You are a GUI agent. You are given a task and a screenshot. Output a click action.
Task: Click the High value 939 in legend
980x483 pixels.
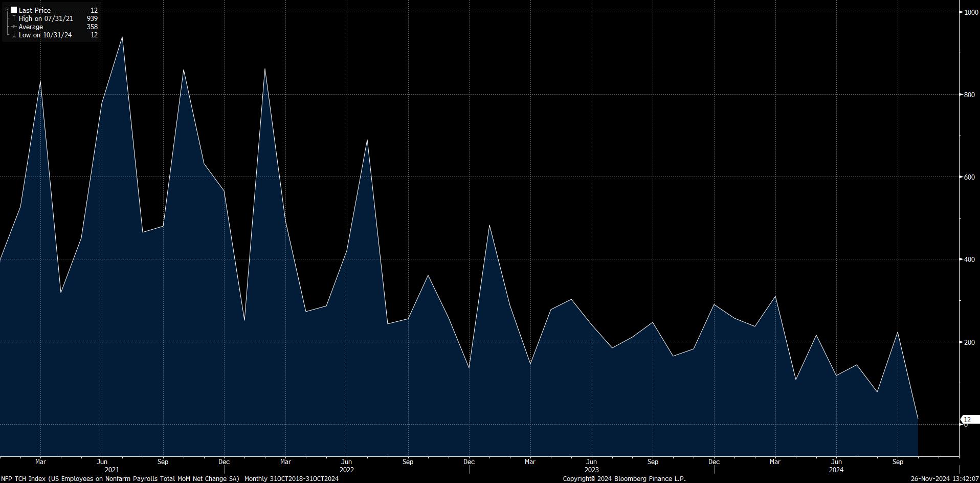pos(92,18)
